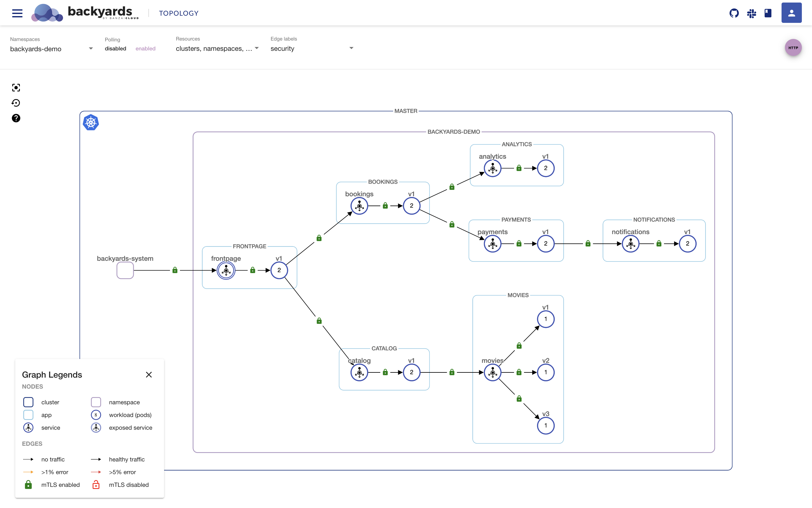Click the MASTER cluster label
This screenshot has width=812, height=508.
(x=406, y=111)
